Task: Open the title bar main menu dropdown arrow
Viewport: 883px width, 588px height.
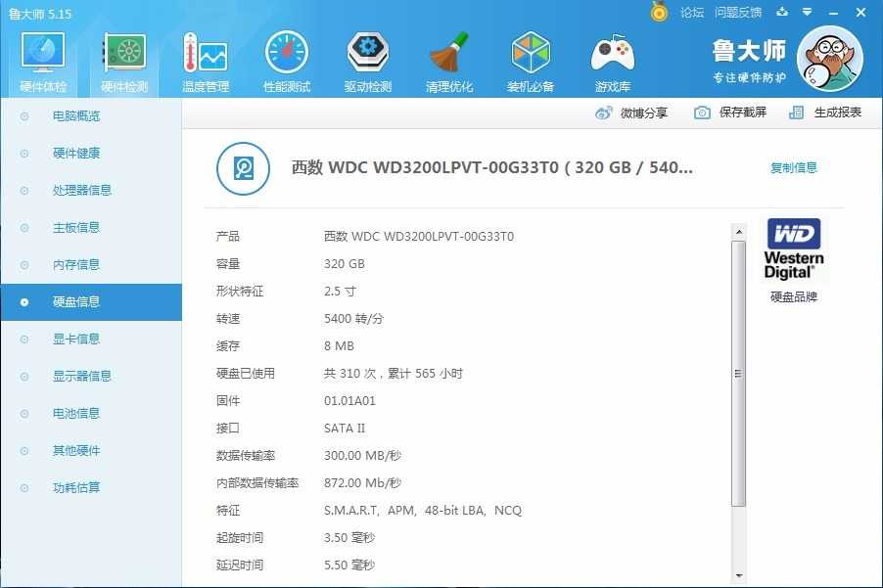Action: coord(807,12)
